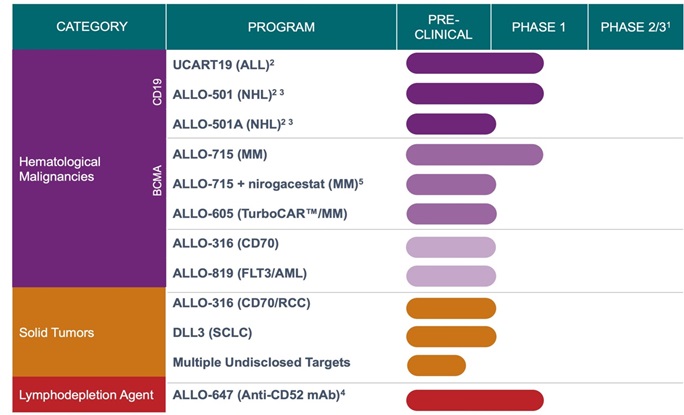This screenshot has width=684, height=415.
Task: Click the ALLO-605 (TurboCAR/MM) progress bar
Action: click(451, 214)
